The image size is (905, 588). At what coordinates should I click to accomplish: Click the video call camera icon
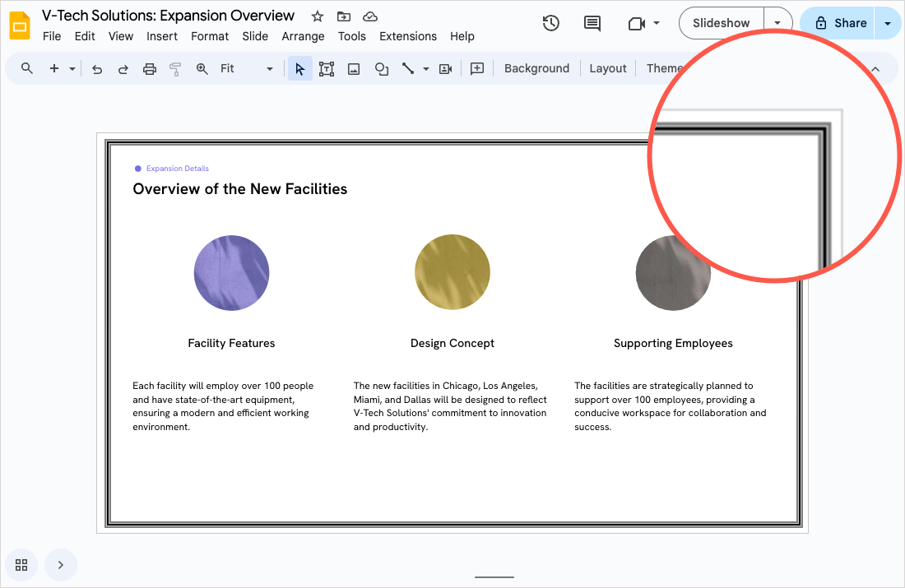click(x=637, y=24)
